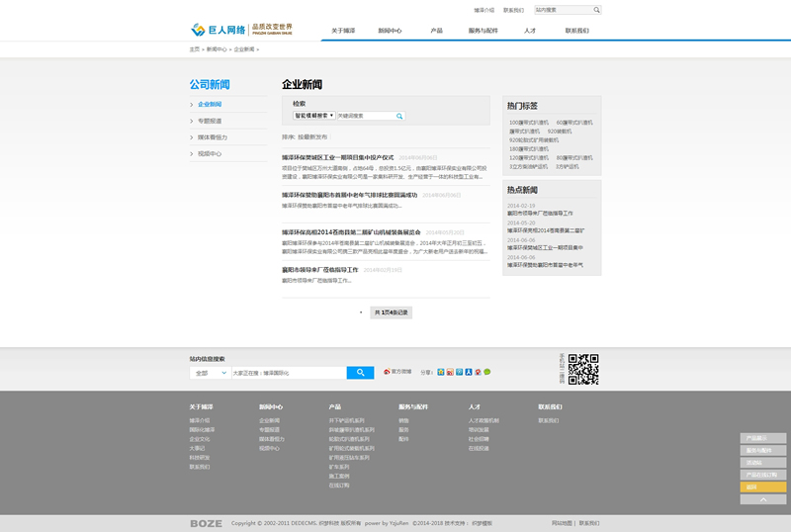Open the 全部 category dropdown in site search
Viewport: 791px width, 532px height.
(210, 373)
